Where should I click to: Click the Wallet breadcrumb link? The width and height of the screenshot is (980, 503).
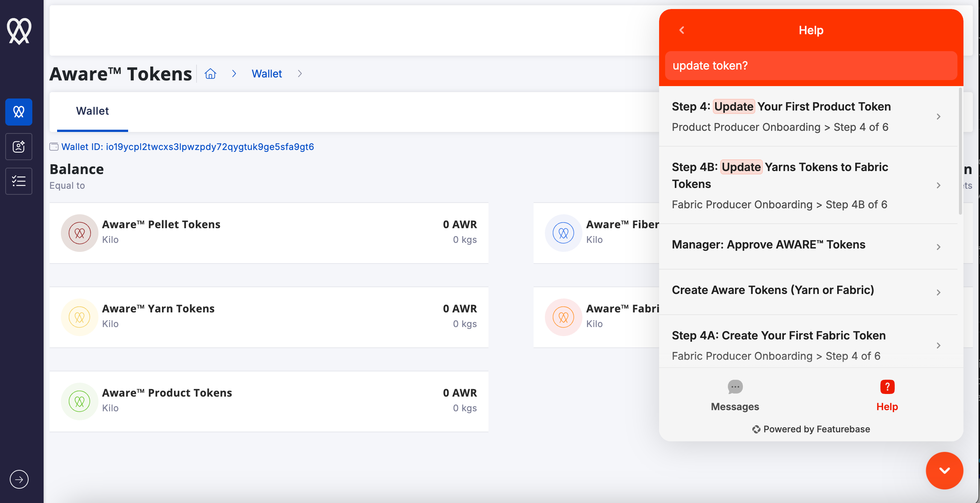[x=267, y=73]
